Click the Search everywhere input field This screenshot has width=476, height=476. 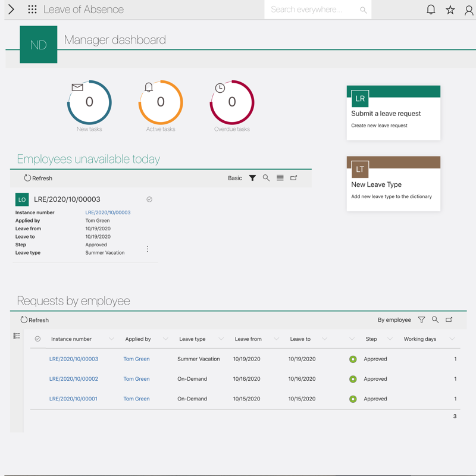(x=312, y=10)
